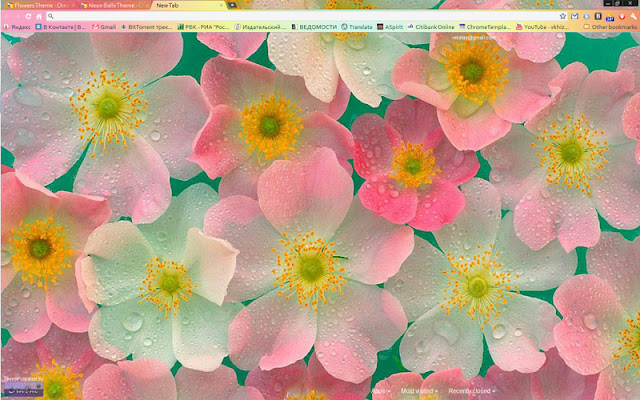Expand the Recently closed dropdown

click(x=471, y=391)
